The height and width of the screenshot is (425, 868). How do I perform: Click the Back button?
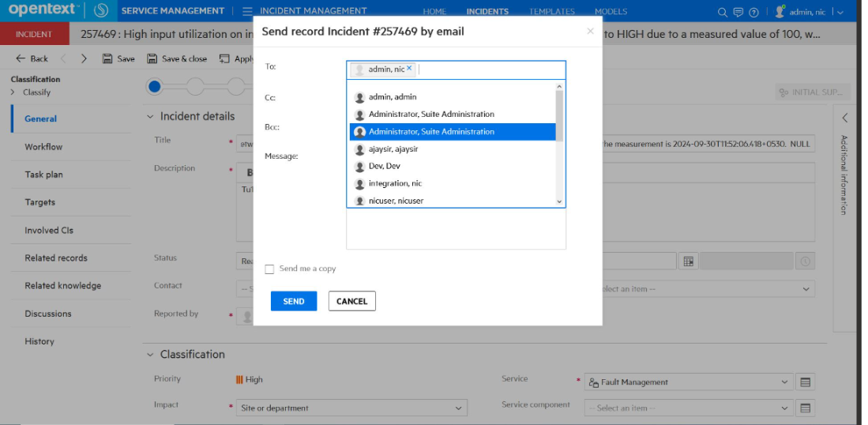32,58
